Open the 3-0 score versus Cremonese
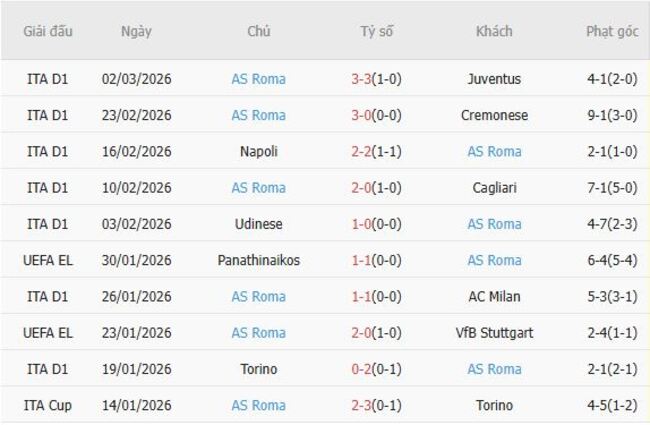This screenshot has height=425, width=650. pos(361,115)
